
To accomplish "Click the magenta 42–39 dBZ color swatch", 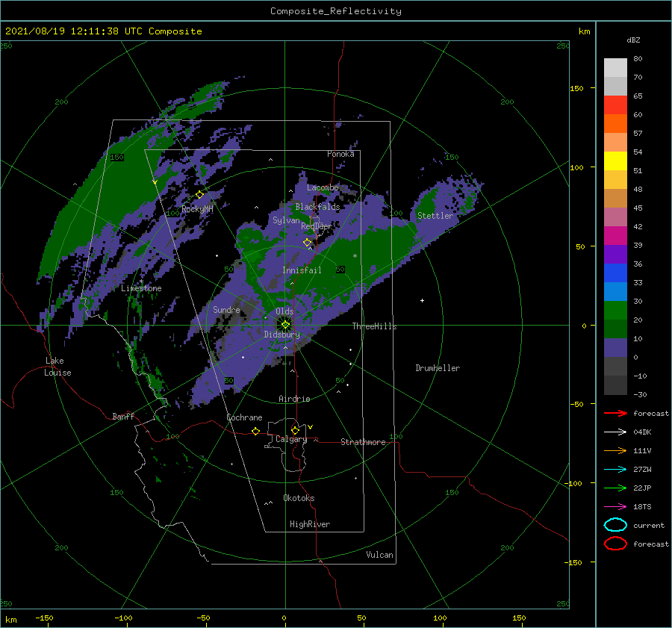I will tap(615, 236).
